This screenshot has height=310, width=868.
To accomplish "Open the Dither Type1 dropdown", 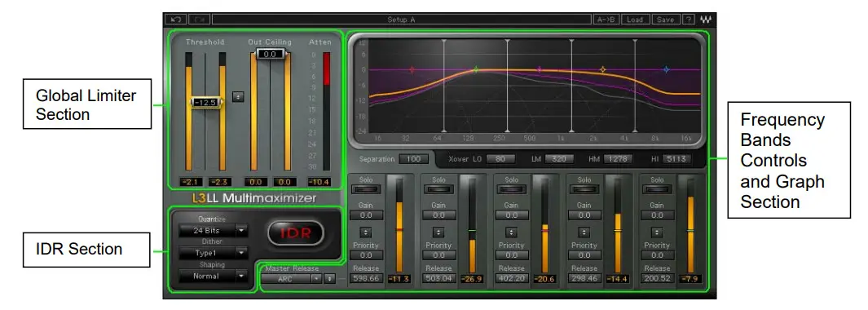I will pos(213,253).
